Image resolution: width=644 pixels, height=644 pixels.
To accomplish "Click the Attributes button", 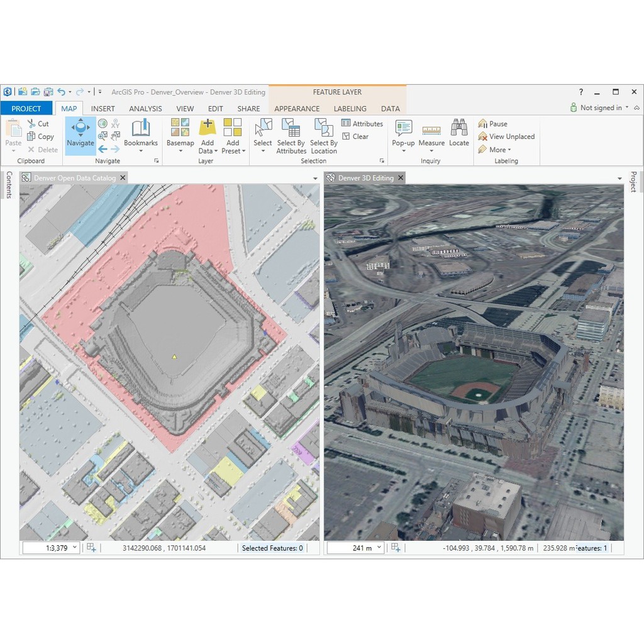I will click(x=362, y=124).
